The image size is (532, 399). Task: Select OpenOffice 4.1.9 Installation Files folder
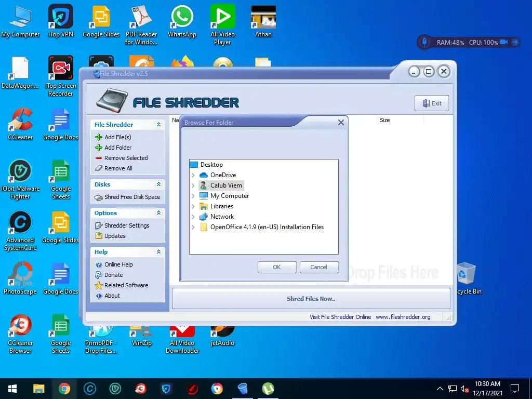tap(267, 227)
